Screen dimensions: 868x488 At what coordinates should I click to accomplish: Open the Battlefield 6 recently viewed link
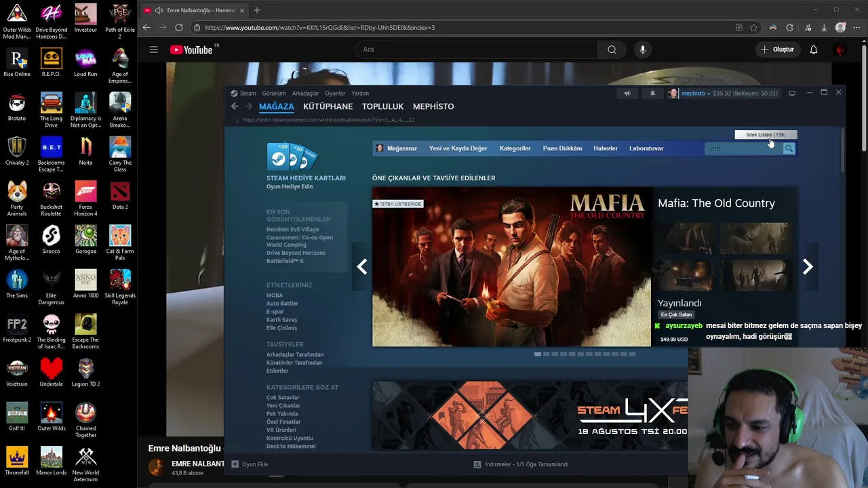[285, 261]
